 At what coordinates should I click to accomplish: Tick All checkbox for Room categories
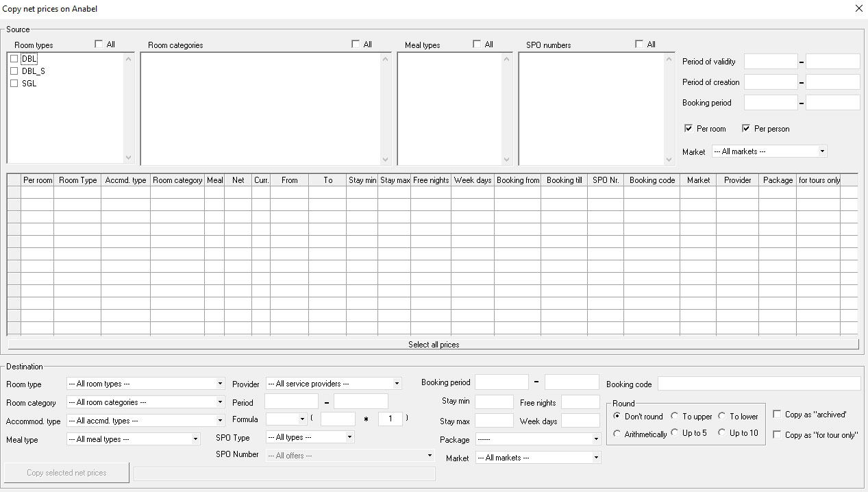pyautogui.click(x=356, y=44)
